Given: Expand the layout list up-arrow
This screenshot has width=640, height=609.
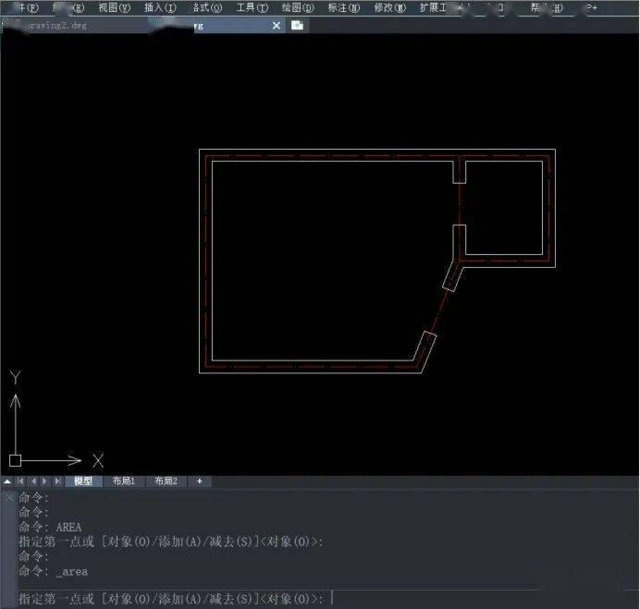Looking at the screenshot, I should pos(7,482).
